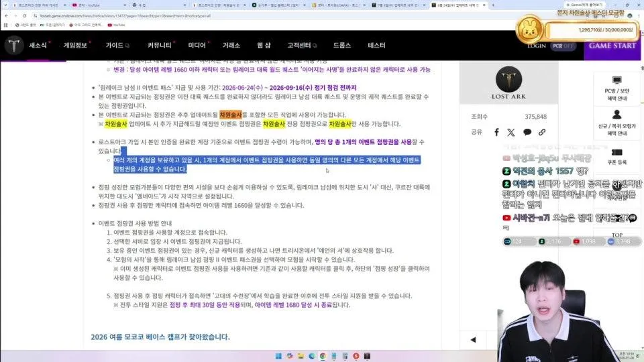Screen dimensions: 644x362
Task: Open a new browser tab
Action: tap(493, 5)
